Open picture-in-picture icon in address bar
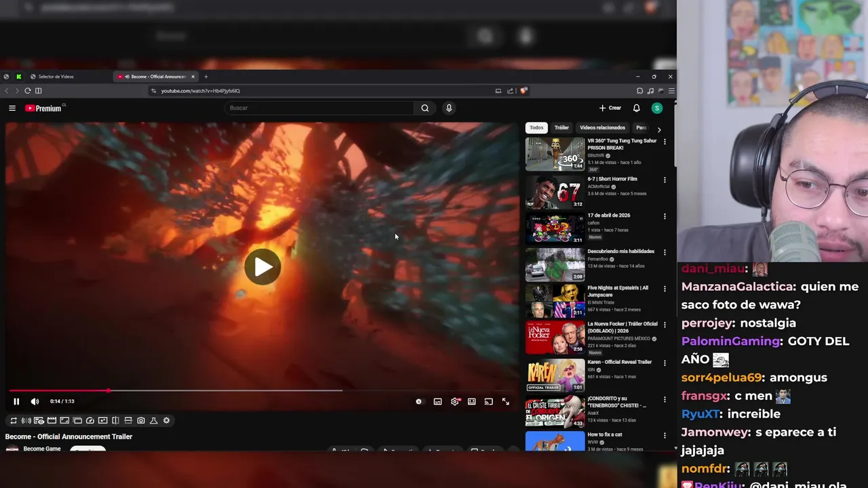Image resolution: width=868 pixels, height=488 pixels. [x=498, y=91]
